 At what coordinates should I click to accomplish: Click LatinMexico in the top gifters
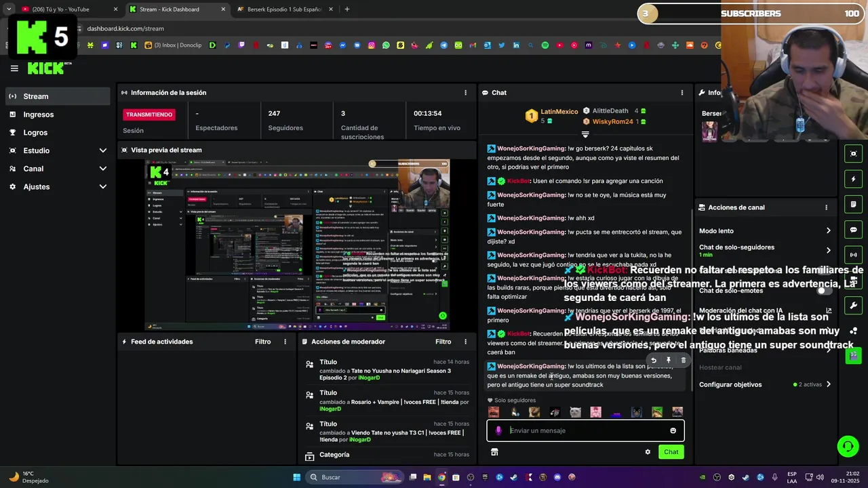point(559,111)
